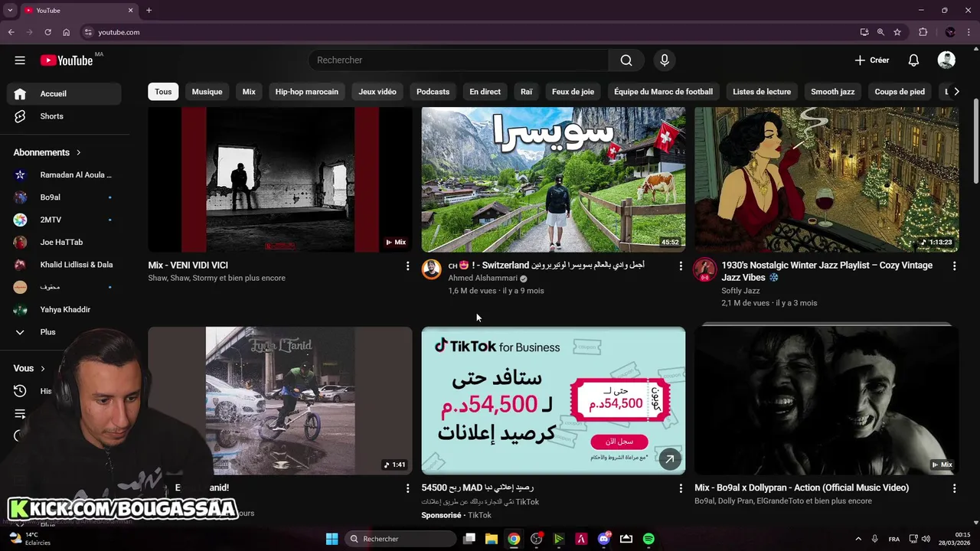
Task: Select the Mix filter chip
Action: pos(249,92)
